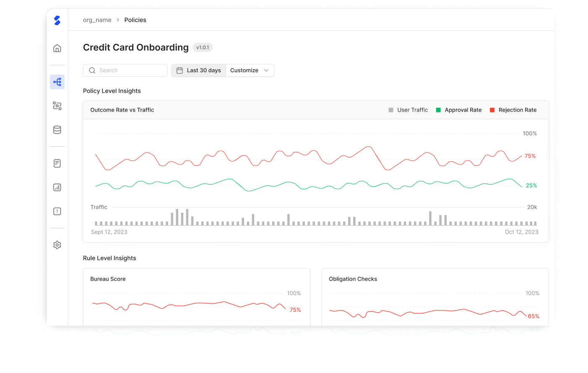Open the document reports icon
588x373 pixels.
[x=57, y=163]
